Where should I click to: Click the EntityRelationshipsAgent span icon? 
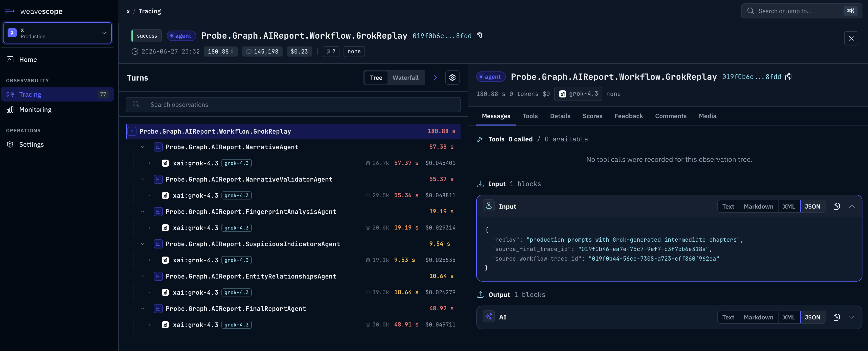click(158, 276)
